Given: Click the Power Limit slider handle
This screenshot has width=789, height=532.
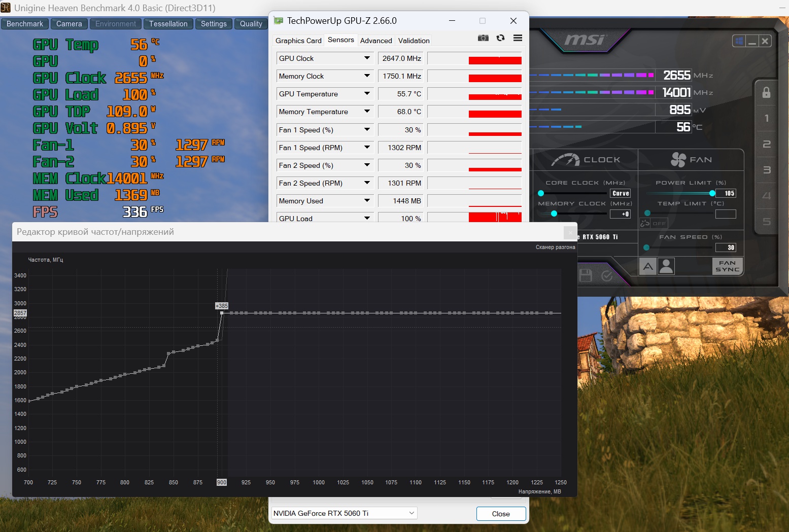Looking at the screenshot, I should 712,193.
